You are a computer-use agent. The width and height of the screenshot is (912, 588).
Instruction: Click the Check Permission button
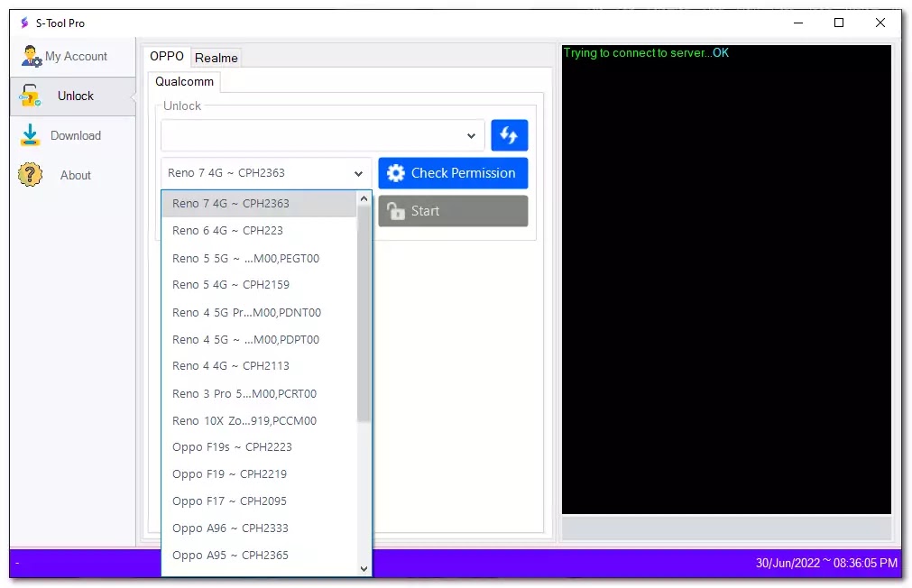(x=453, y=173)
